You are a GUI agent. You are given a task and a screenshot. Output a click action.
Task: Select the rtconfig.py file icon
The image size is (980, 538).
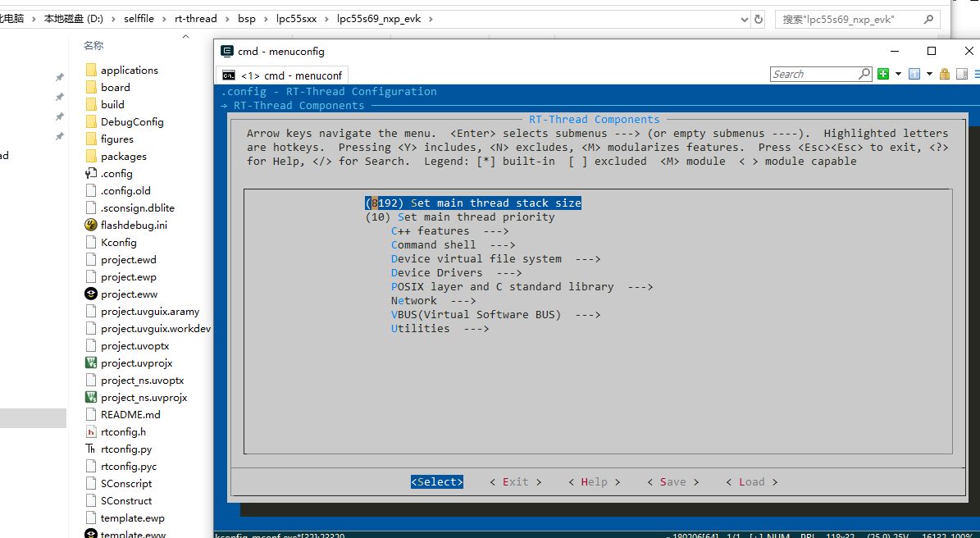coord(91,449)
